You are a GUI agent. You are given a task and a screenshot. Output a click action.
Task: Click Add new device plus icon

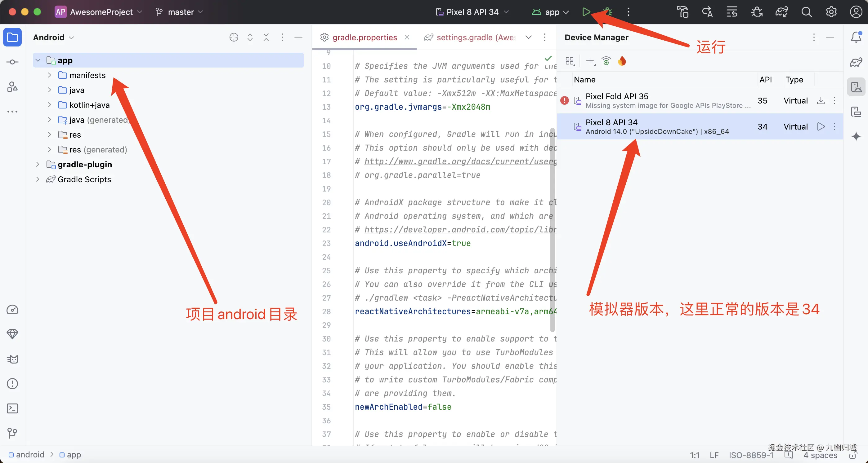click(x=590, y=61)
